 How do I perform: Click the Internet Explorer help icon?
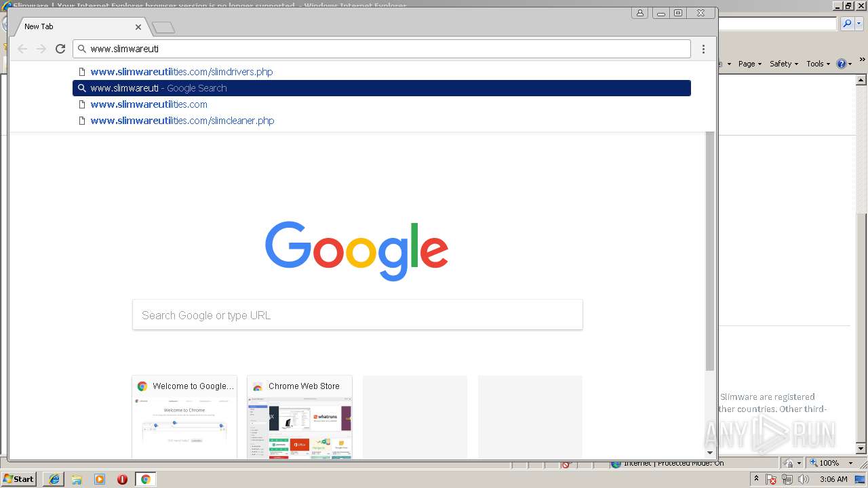coord(842,64)
